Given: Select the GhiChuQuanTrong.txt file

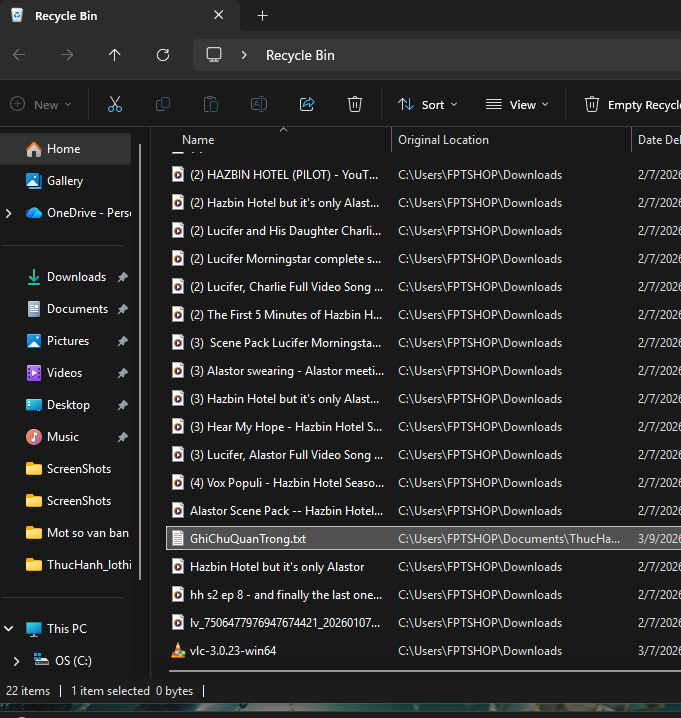Looking at the screenshot, I should pyautogui.click(x=424, y=539).
